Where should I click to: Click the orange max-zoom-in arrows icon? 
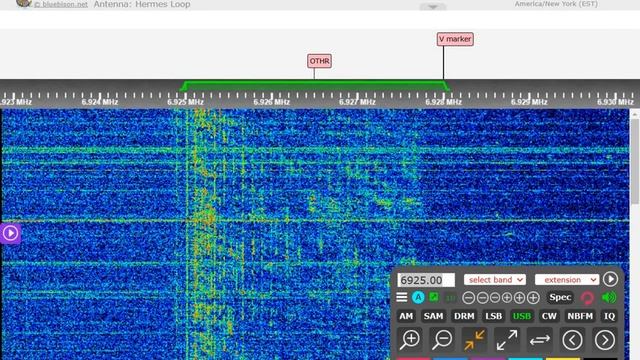click(474, 340)
